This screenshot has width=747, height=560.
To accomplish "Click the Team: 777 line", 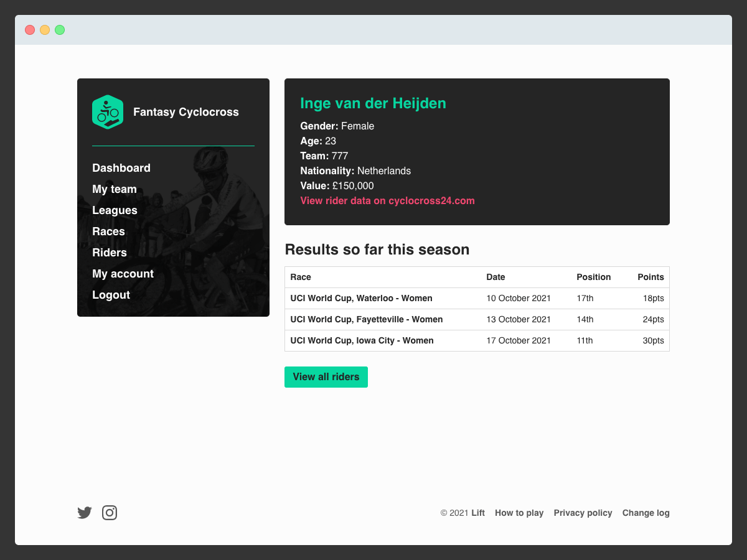I will (x=324, y=156).
